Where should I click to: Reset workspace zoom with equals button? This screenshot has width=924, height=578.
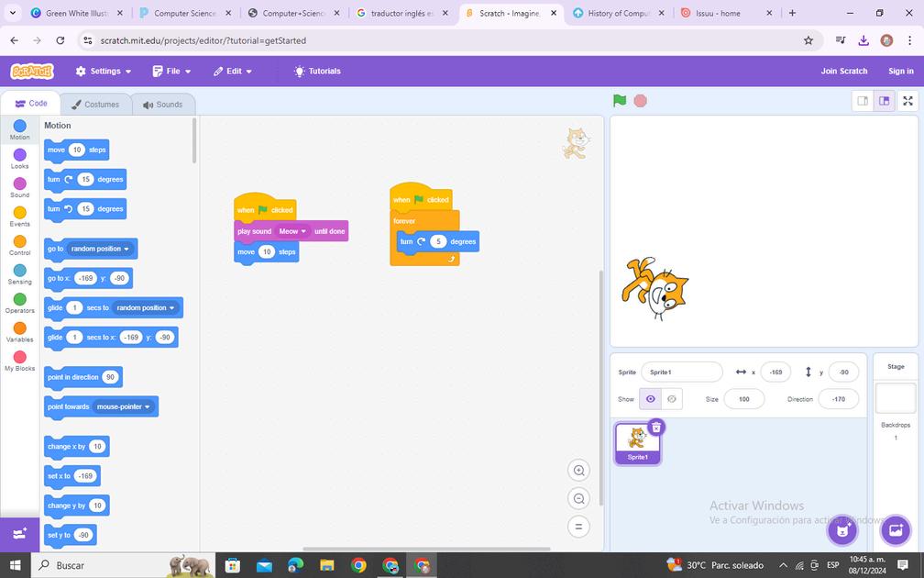coord(578,527)
